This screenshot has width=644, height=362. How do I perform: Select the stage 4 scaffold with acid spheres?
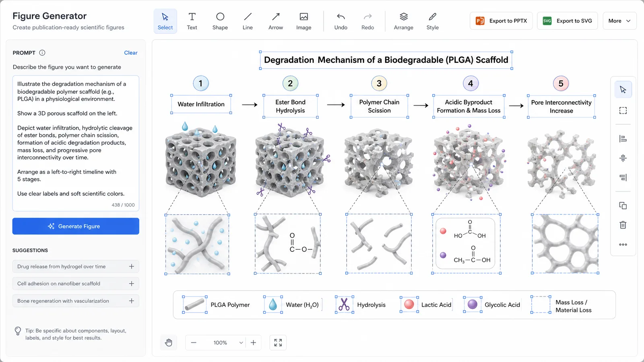pos(469,162)
